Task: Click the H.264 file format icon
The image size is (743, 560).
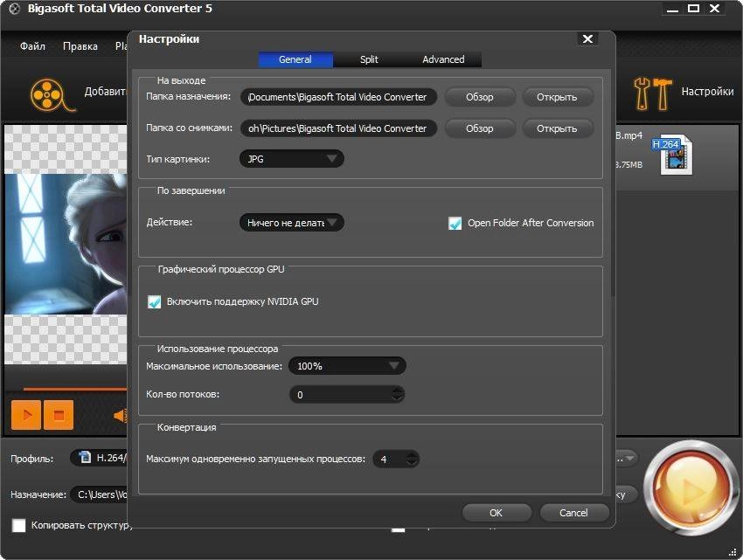Action: coord(674,155)
